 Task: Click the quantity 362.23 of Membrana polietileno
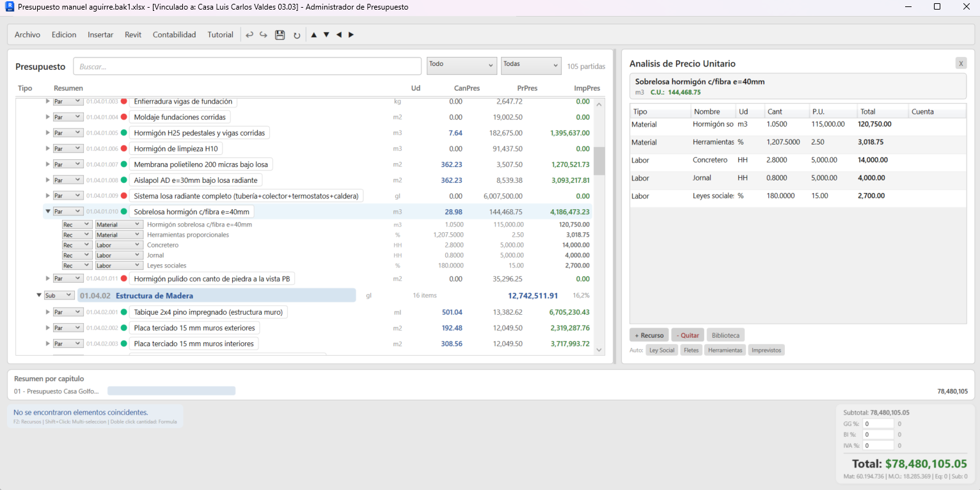click(452, 164)
